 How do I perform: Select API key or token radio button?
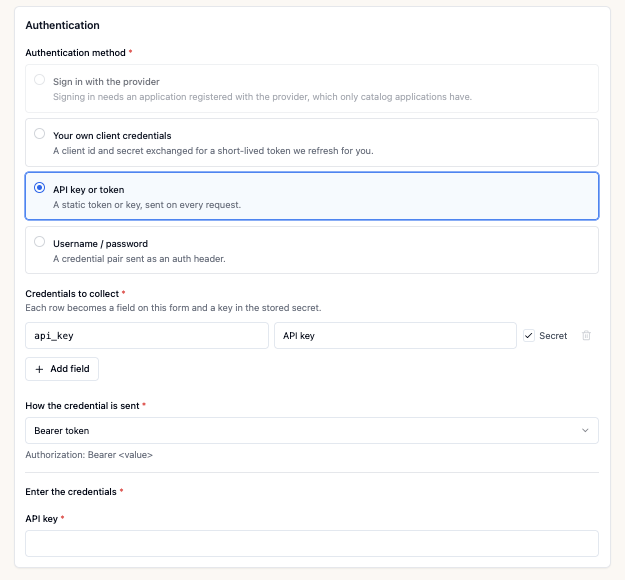point(39,187)
